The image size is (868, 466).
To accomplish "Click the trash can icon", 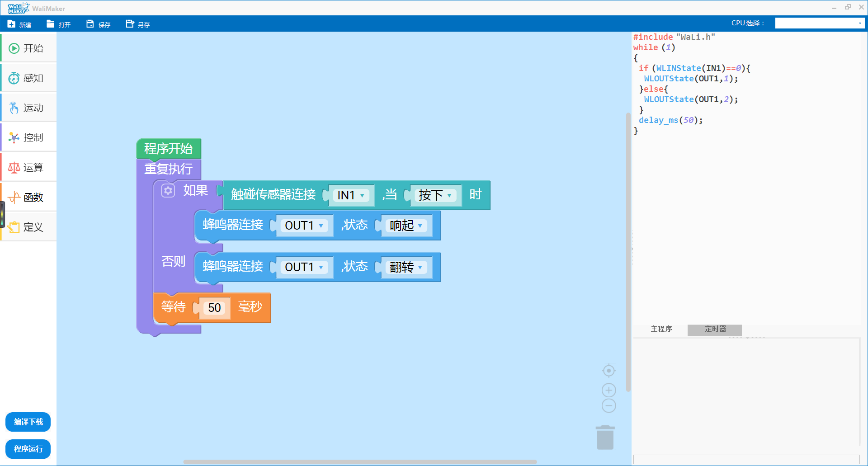I will [x=605, y=438].
